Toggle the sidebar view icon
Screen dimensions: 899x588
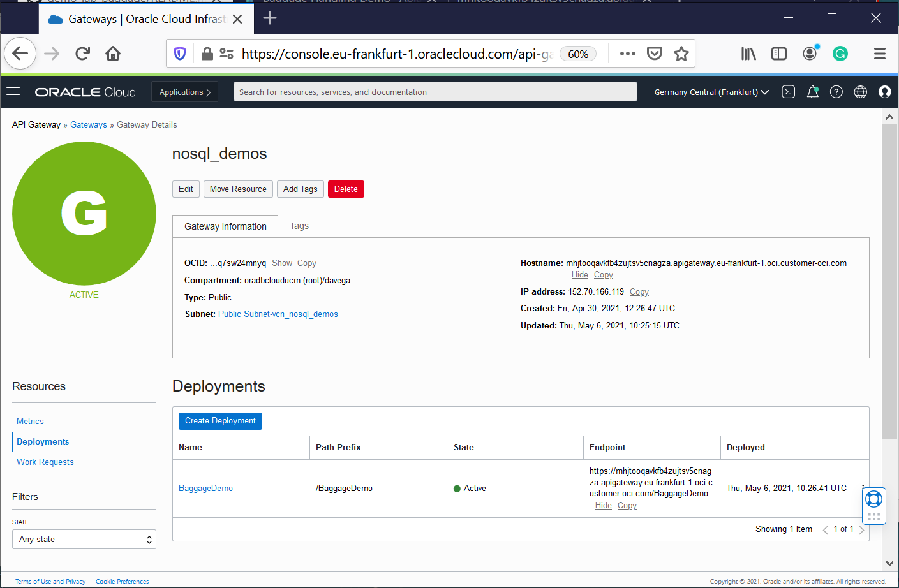tap(779, 54)
